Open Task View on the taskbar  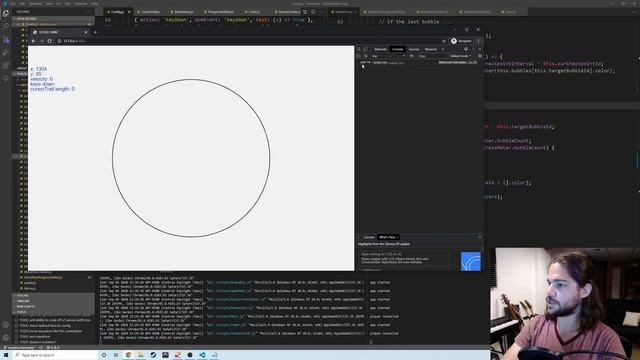(116, 355)
